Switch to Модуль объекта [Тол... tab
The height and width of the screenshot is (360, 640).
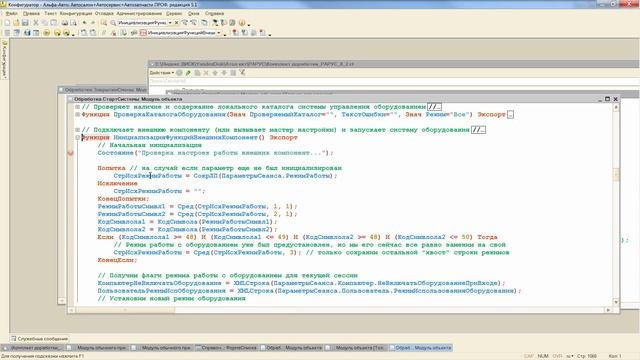(x=356, y=348)
